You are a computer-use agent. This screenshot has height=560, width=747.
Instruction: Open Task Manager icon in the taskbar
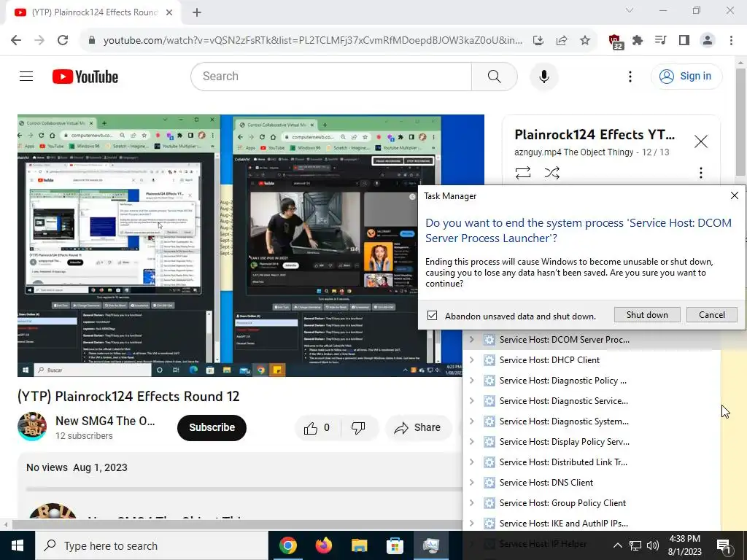[430, 545]
